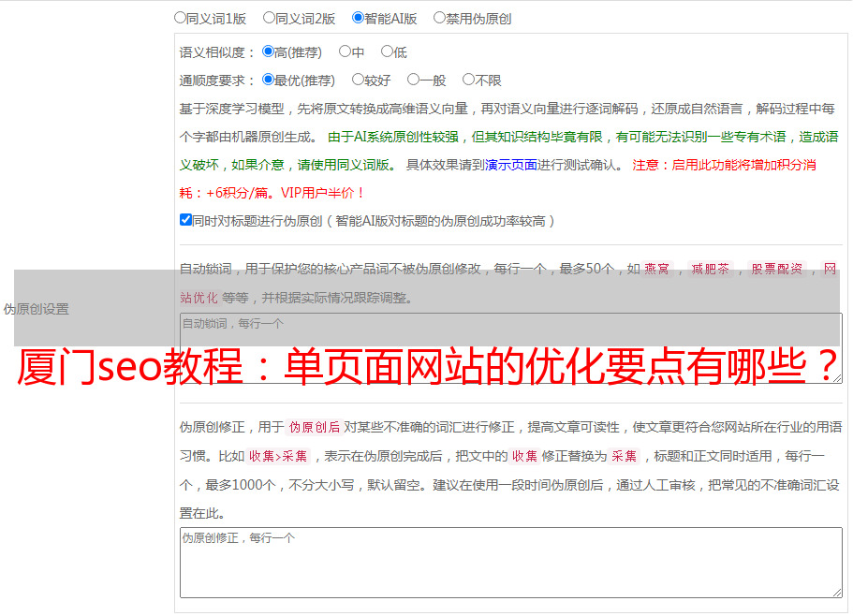Viewport: 853px width, 616px height.
Task: Click the green 由于AI系统原创性较强 notice text
Action: pyautogui.click(x=508, y=151)
